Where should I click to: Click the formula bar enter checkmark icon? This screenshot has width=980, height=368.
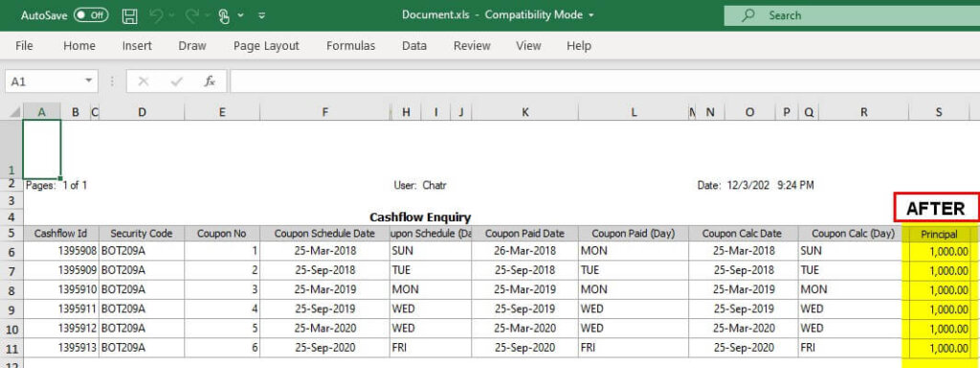176,81
